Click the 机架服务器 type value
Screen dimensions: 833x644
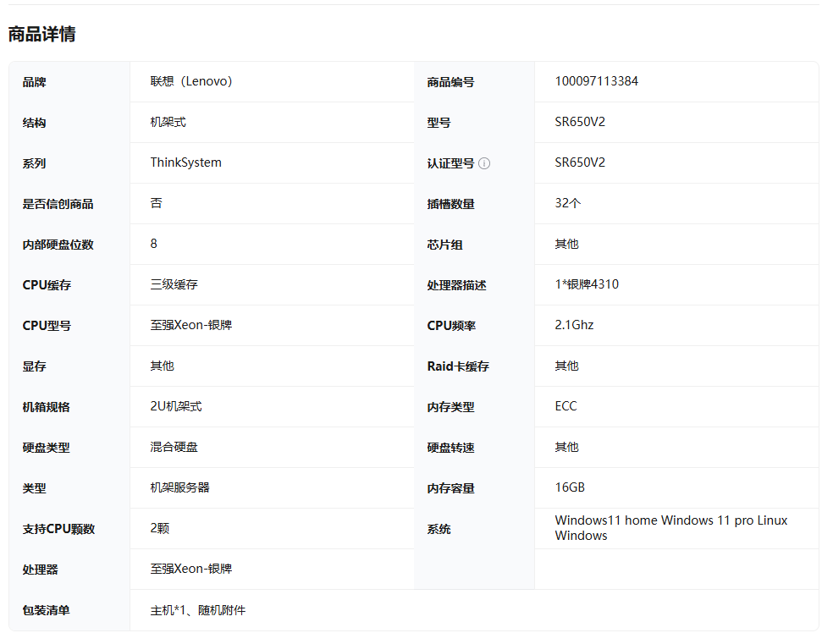click(179, 487)
